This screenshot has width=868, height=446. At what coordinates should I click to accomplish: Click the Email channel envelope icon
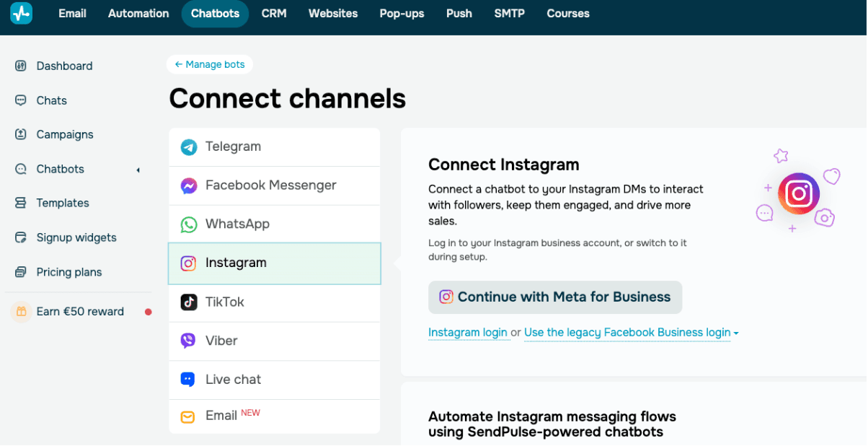[187, 417]
